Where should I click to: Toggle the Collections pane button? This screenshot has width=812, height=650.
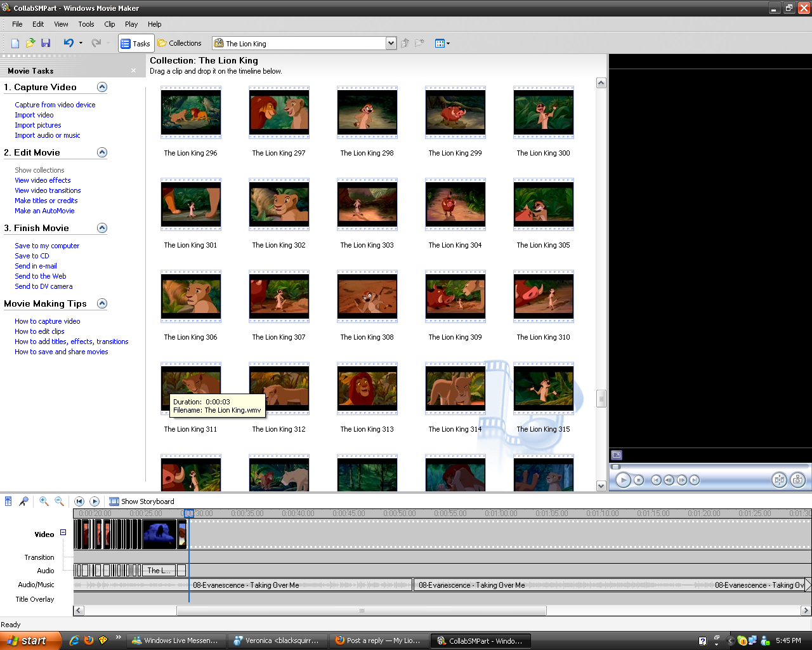[180, 43]
